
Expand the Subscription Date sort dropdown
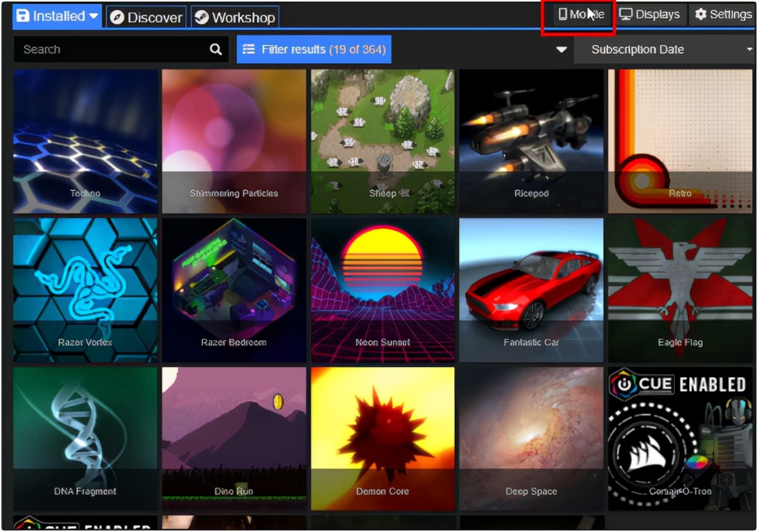point(665,49)
